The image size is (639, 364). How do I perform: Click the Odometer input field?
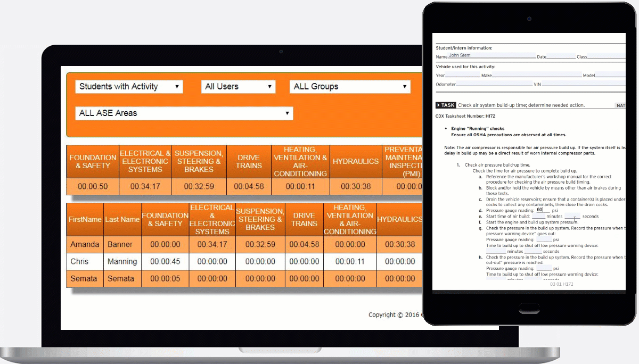(494, 84)
